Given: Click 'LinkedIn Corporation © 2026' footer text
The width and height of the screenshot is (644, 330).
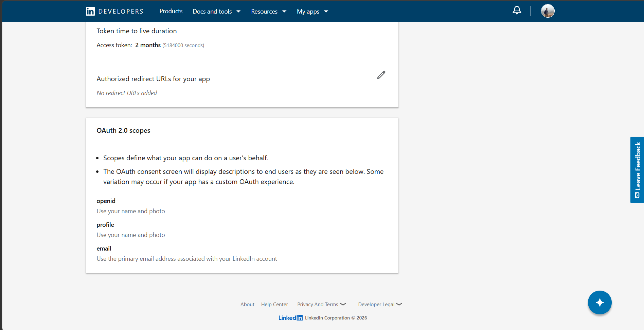Looking at the screenshot, I should [336, 318].
